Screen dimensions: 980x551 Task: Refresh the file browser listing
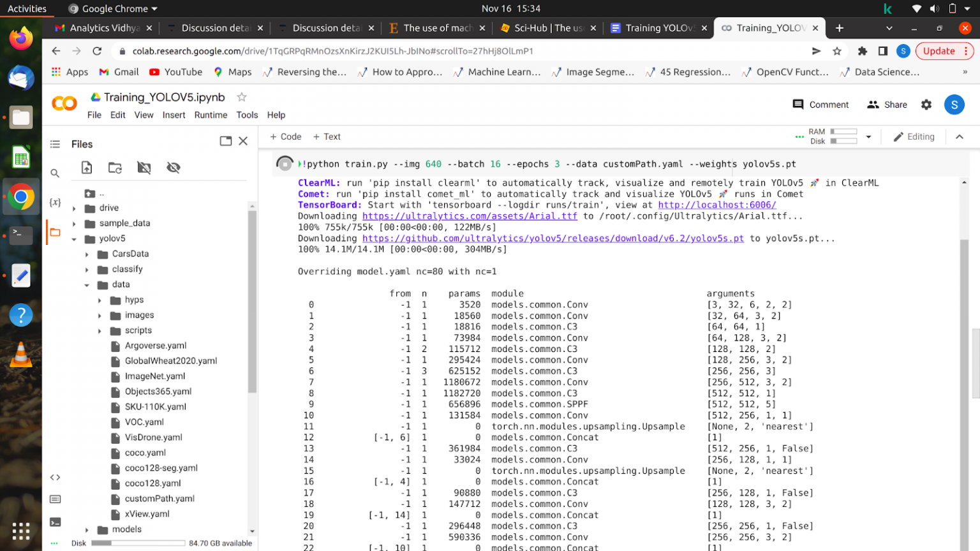point(115,168)
